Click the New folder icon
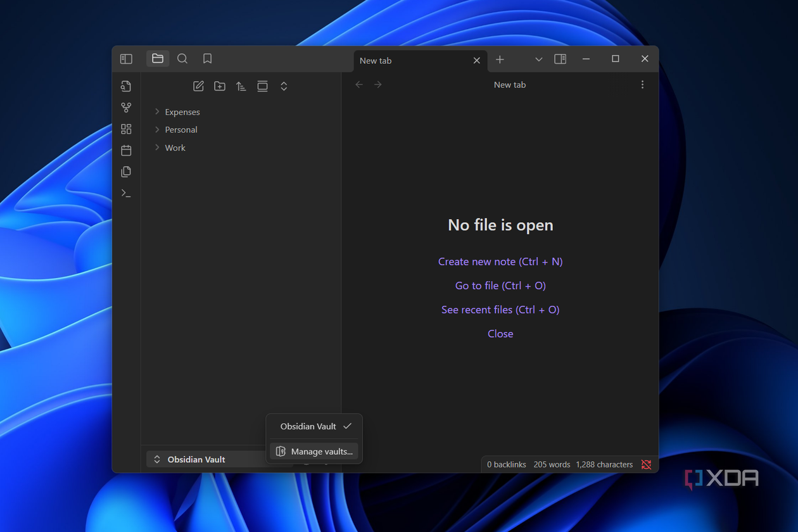 (220, 86)
